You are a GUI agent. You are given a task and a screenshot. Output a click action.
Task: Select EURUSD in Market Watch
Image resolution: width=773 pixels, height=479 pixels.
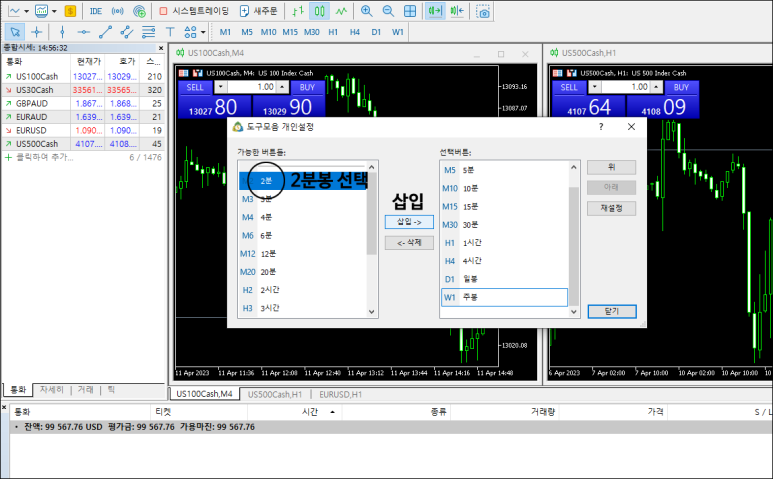[31, 130]
